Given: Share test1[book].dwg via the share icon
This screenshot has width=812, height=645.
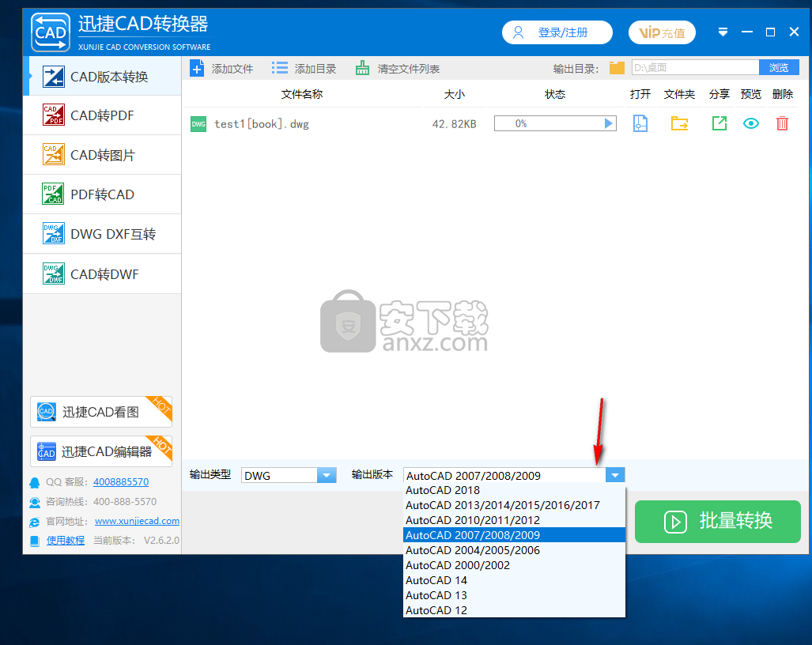Looking at the screenshot, I should [719, 123].
